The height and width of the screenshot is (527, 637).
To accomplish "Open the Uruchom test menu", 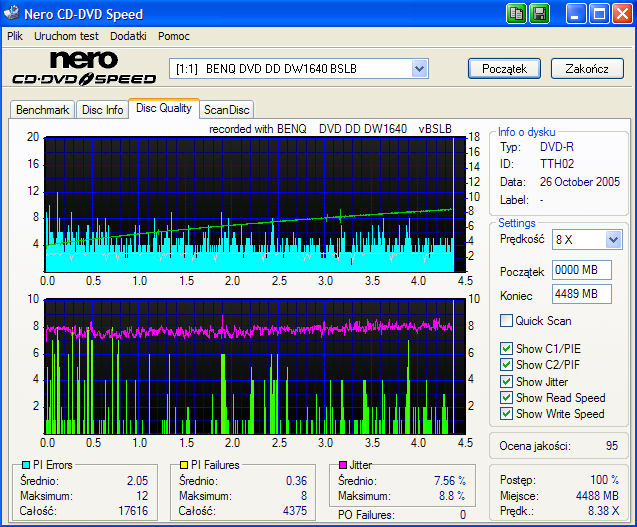I will coord(66,36).
